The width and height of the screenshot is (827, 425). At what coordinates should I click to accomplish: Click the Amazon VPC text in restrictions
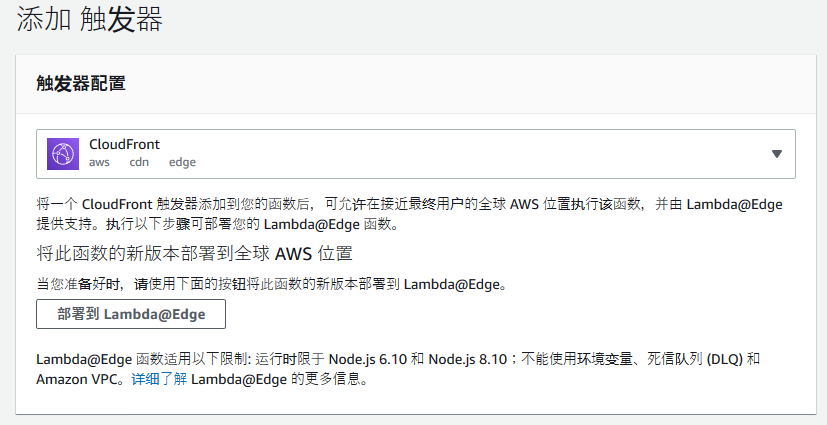coord(79,379)
